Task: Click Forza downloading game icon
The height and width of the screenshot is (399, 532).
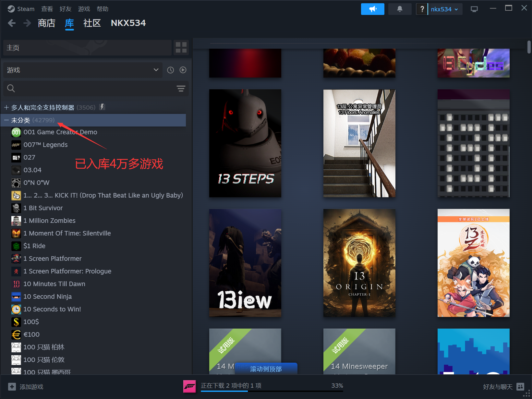Action: 189,386
